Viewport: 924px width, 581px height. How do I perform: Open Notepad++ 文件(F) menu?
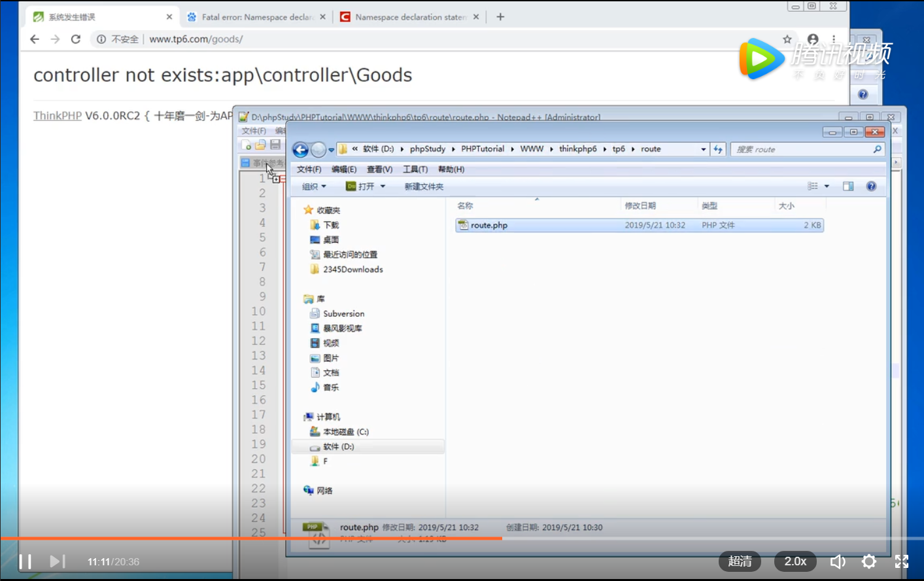(254, 131)
